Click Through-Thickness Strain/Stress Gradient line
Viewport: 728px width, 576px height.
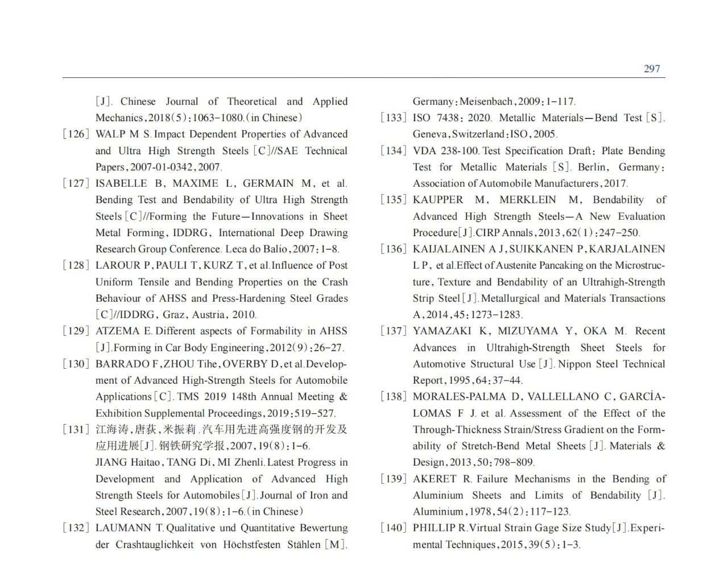pos(539,430)
